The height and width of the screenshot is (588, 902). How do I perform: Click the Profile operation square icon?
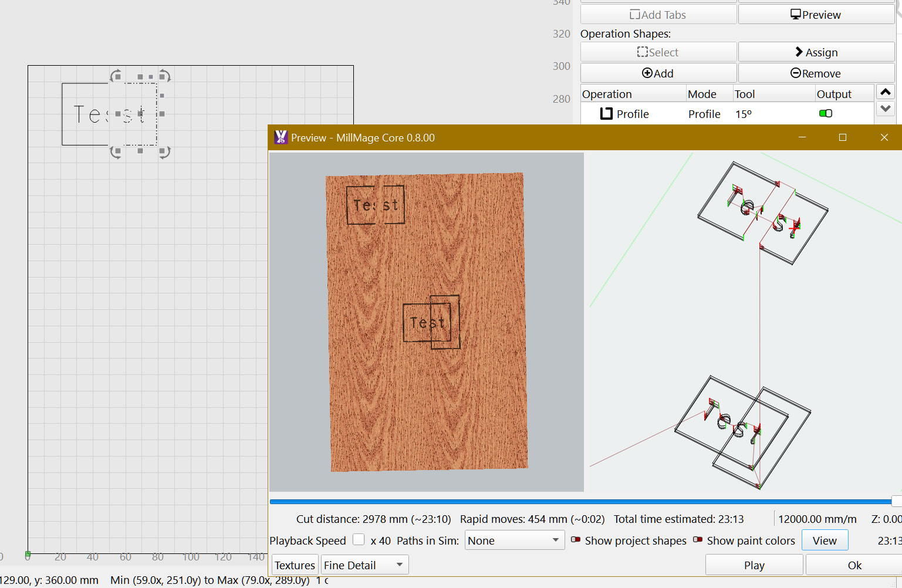point(606,114)
